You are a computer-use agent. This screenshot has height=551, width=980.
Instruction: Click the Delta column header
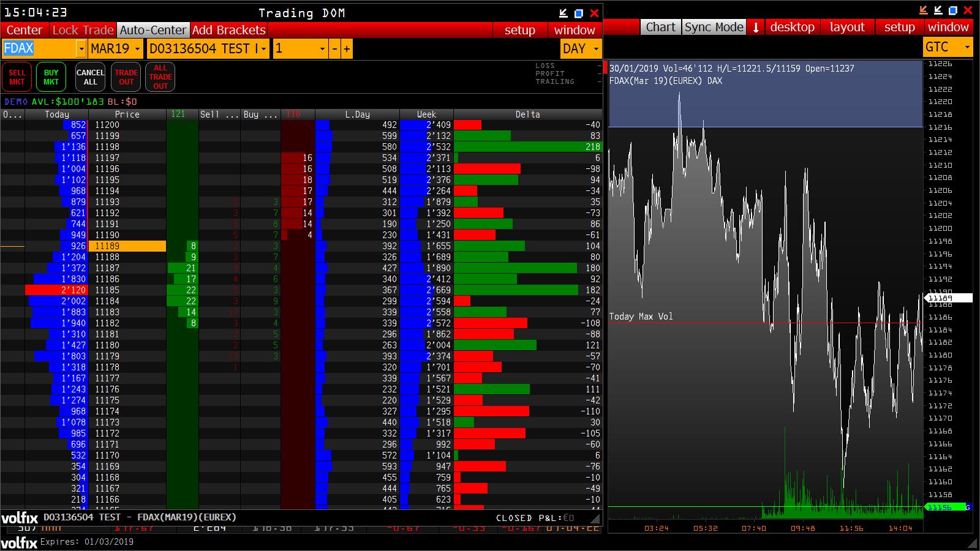point(528,114)
